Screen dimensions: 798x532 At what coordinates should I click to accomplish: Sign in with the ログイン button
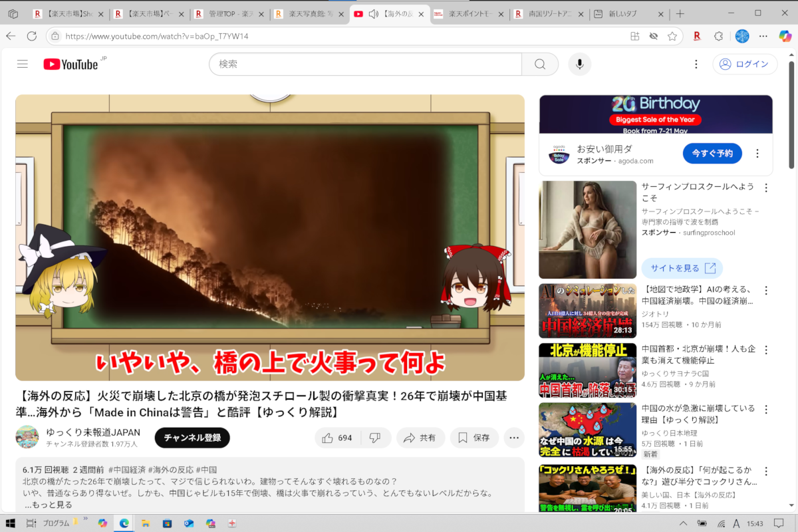click(745, 64)
